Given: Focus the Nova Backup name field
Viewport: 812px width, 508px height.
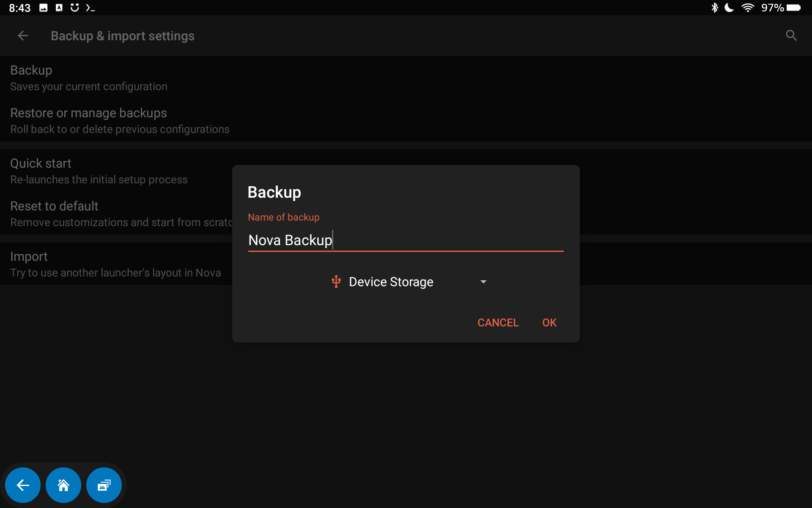Looking at the screenshot, I should (406, 240).
